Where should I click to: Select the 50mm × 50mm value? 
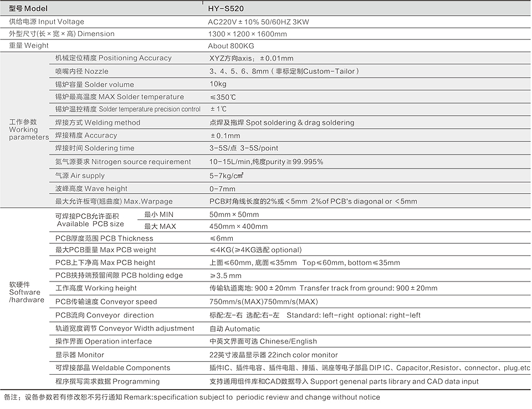tap(234, 214)
